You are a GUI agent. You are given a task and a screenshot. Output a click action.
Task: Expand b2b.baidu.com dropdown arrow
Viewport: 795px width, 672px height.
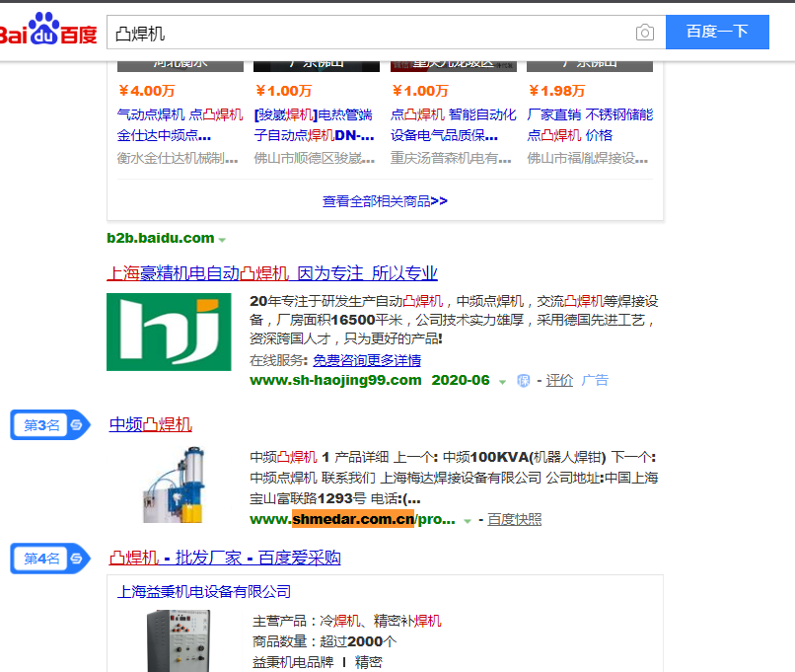pos(222,240)
